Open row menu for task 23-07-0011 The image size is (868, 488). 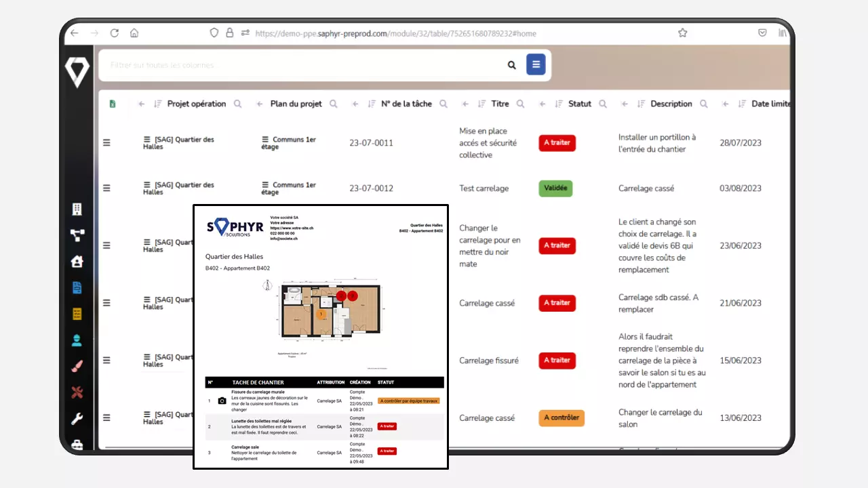106,143
